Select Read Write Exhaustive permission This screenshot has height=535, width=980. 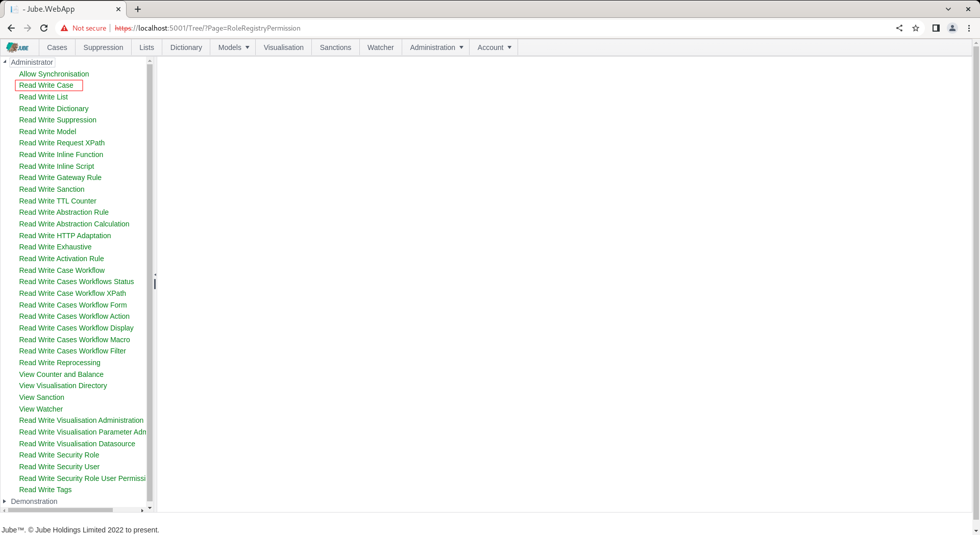pos(55,247)
